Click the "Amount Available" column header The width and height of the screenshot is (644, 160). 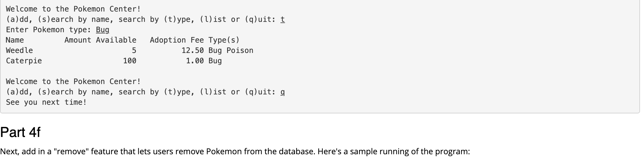[100, 40]
